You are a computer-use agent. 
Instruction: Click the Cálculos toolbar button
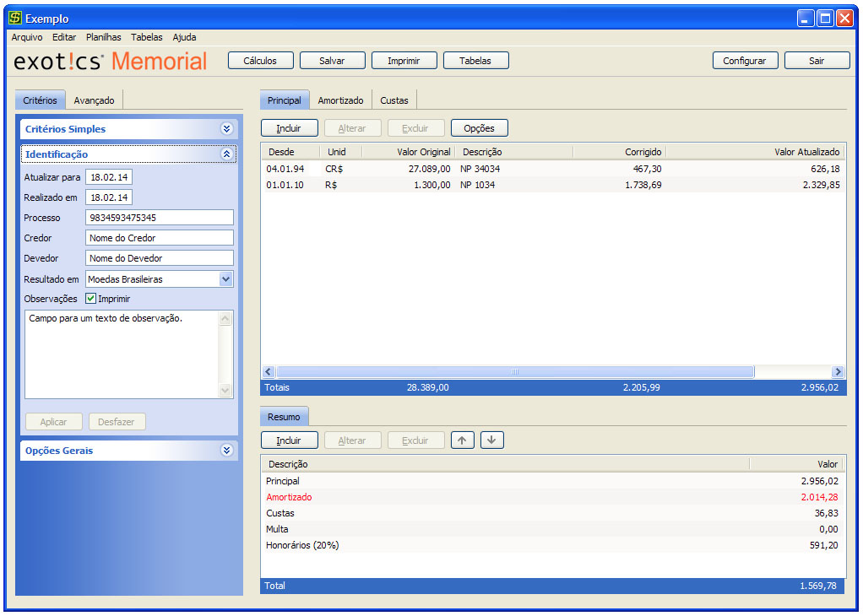click(260, 61)
